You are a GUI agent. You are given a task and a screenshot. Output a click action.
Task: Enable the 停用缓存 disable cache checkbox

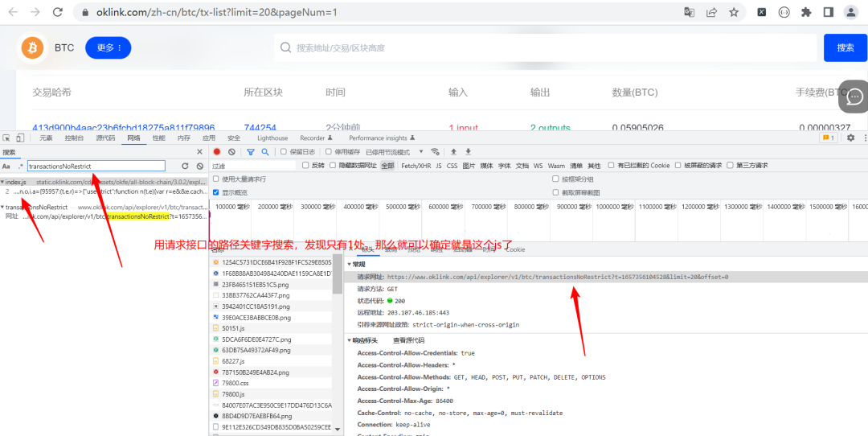[x=328, y=152]
